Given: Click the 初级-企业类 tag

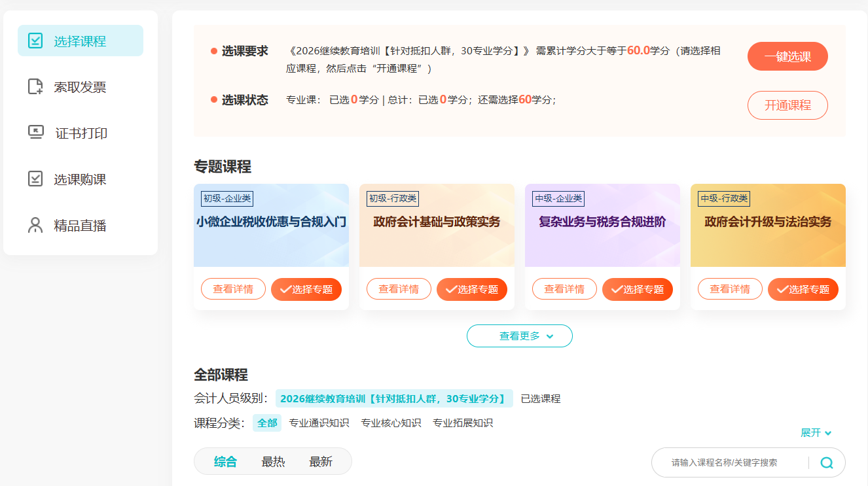Looking at the screenshot, I should (227, 199).
